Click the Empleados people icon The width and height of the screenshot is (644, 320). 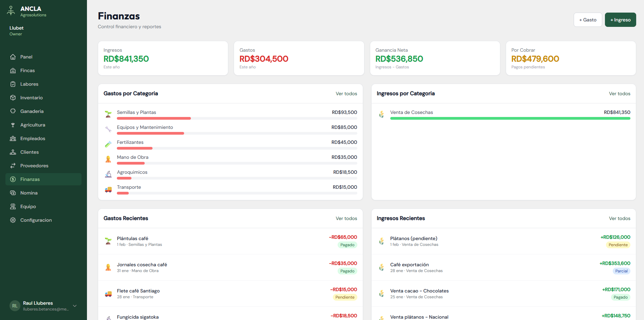coord(13,138)
